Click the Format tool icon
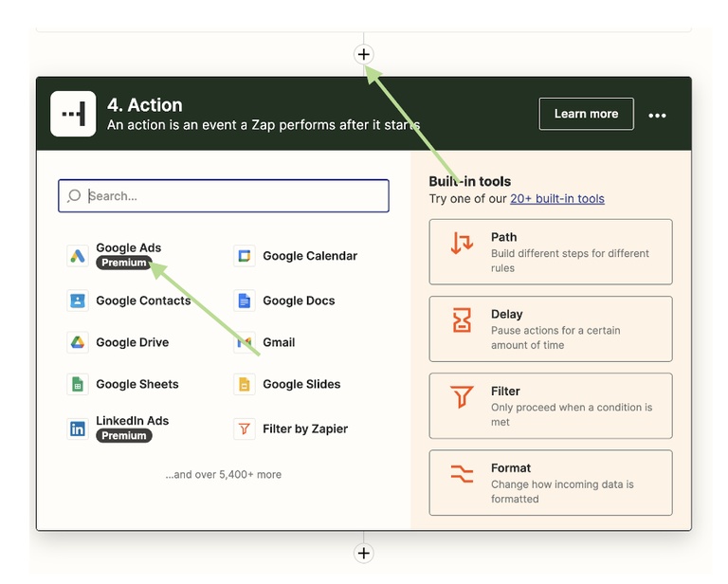 [x=462, y=474]
